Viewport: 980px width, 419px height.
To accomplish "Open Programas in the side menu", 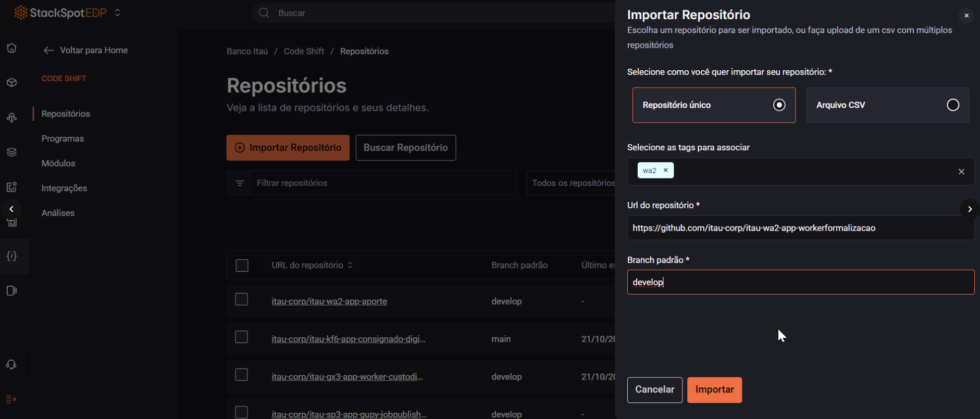I will tap(63, 138).
